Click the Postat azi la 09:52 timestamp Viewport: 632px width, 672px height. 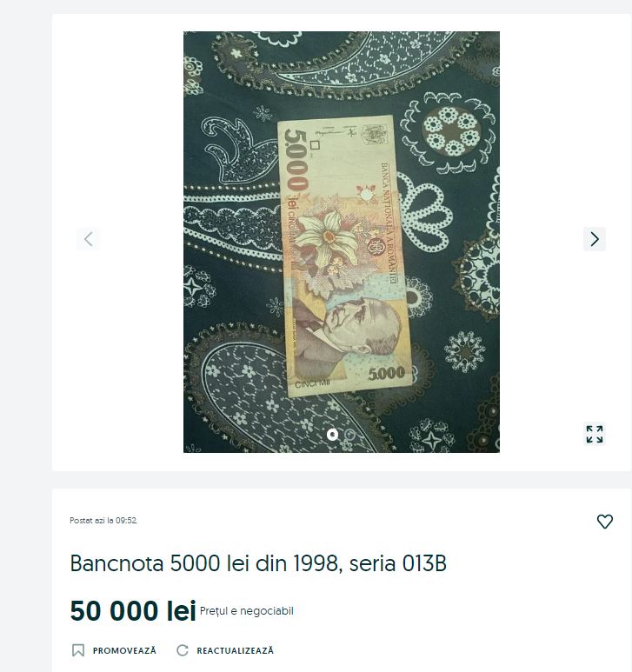click(103, 520)
